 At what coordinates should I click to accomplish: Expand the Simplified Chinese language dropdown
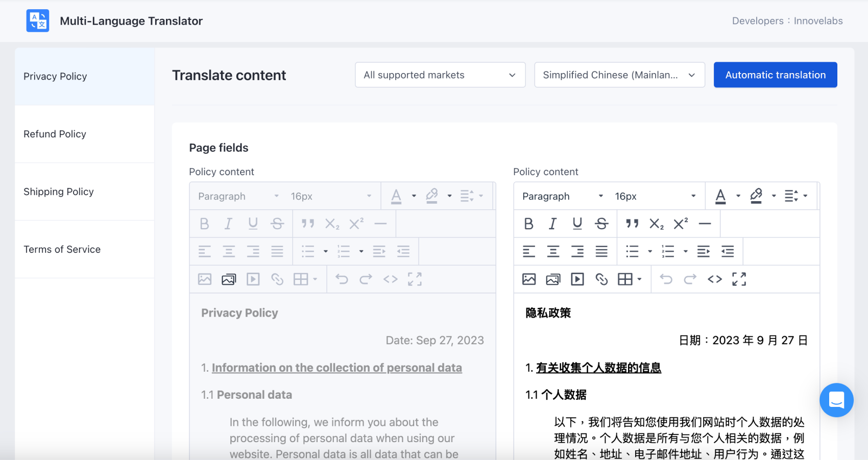click(619, 75)
